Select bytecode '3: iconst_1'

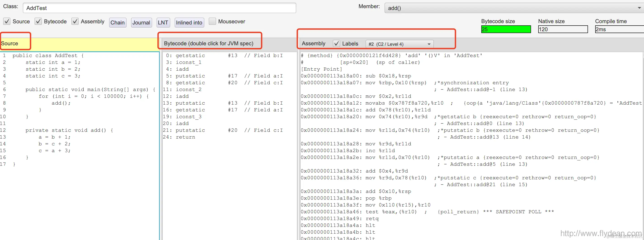[x=183, y=62]
